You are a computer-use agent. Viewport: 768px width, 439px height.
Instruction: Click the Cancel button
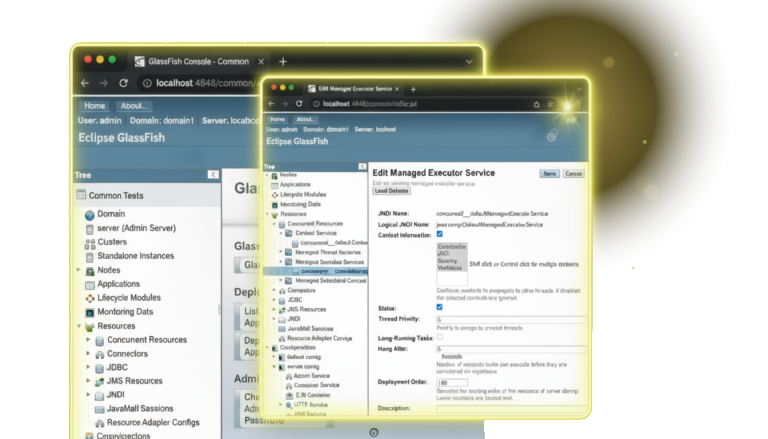coord(573,174)
